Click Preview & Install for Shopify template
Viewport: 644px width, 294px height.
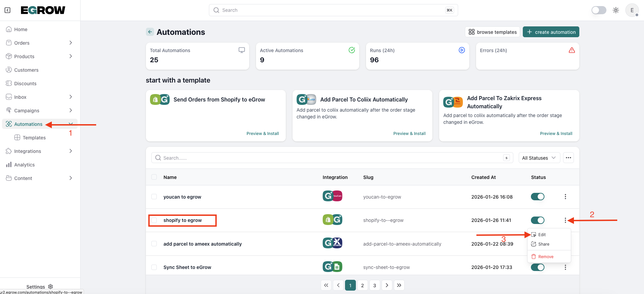click(262, 133)
